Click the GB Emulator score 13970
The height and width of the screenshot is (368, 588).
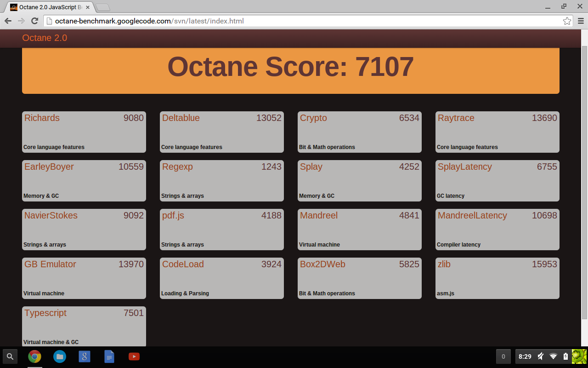(131, 264)
